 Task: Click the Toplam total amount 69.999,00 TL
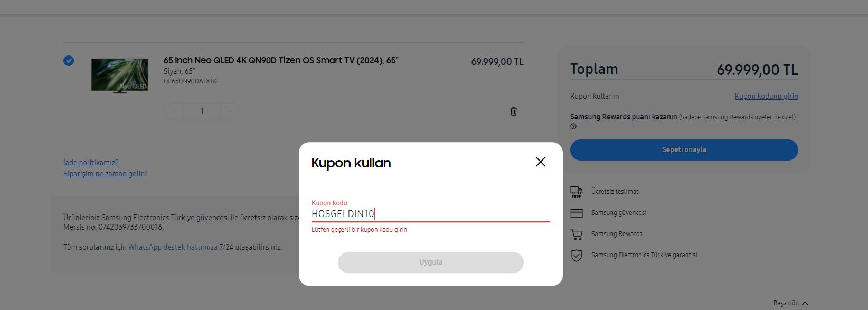[x=757, y=70]
